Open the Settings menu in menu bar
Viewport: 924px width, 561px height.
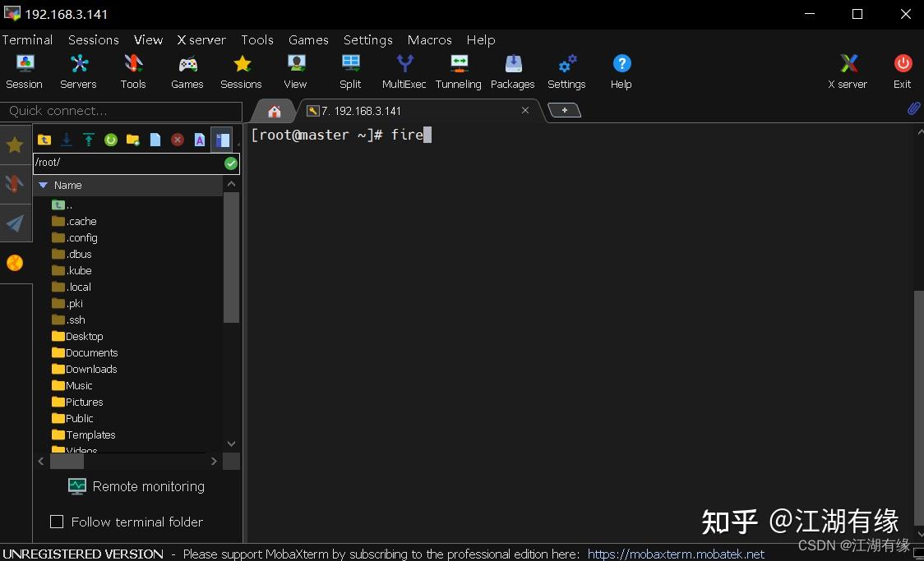[x=367, y=39]
